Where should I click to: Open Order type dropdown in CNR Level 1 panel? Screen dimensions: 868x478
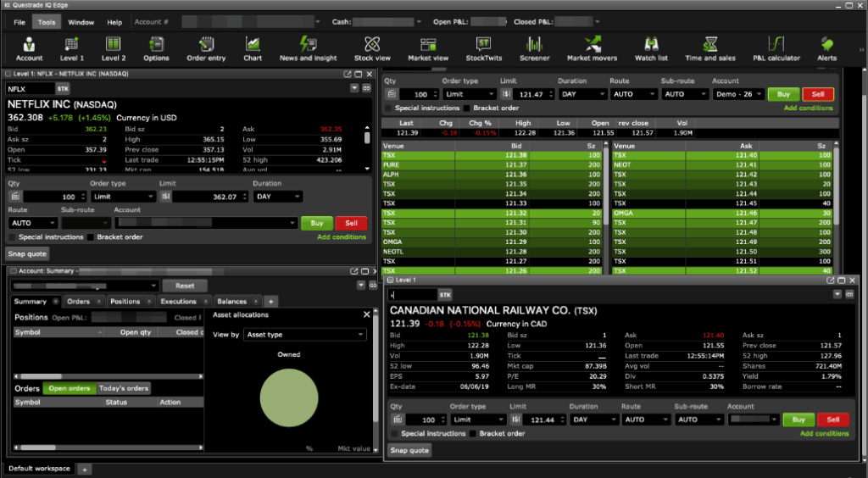478,420
